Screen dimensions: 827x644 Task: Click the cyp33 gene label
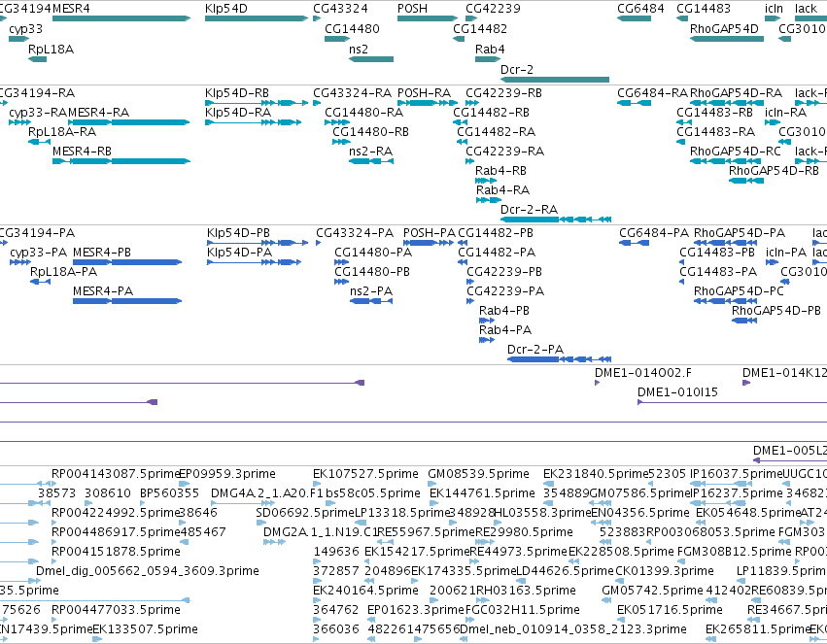point(25,28)
